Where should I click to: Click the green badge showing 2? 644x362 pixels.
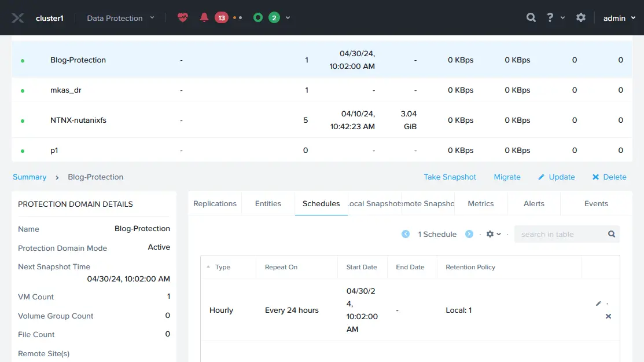click(x=274, y=18)
